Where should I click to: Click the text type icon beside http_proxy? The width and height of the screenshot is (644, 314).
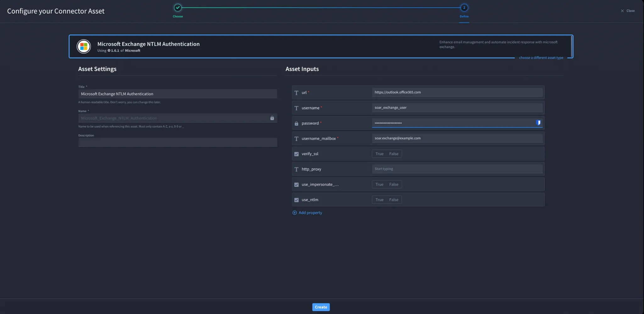(296, 169)
